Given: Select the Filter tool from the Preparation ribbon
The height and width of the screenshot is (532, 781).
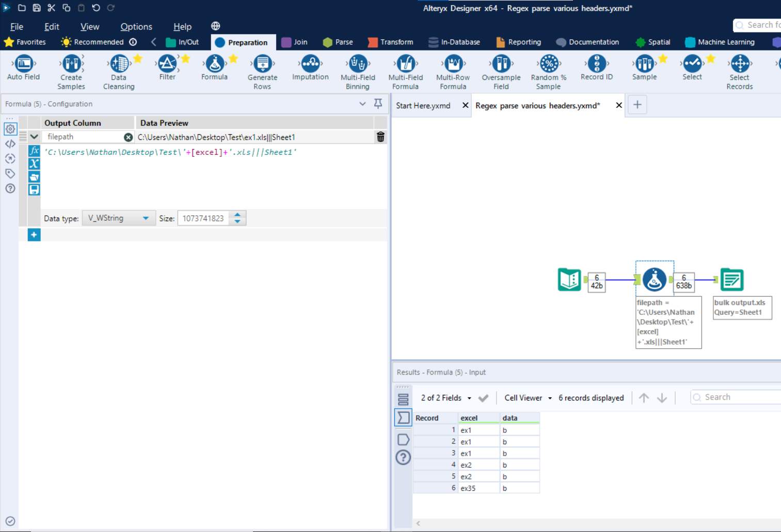Looking at the screenshot, I should tap(167, 66).
